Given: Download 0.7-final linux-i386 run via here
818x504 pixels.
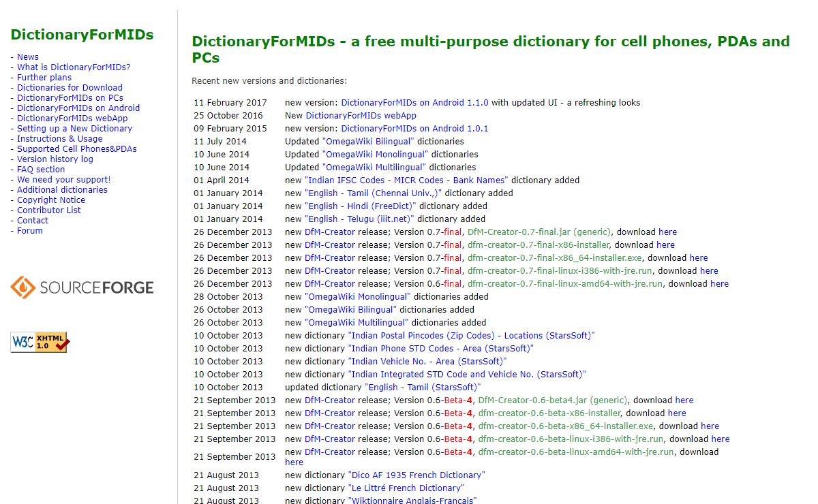Looking at the screenshot, I should tap(709, 271).
